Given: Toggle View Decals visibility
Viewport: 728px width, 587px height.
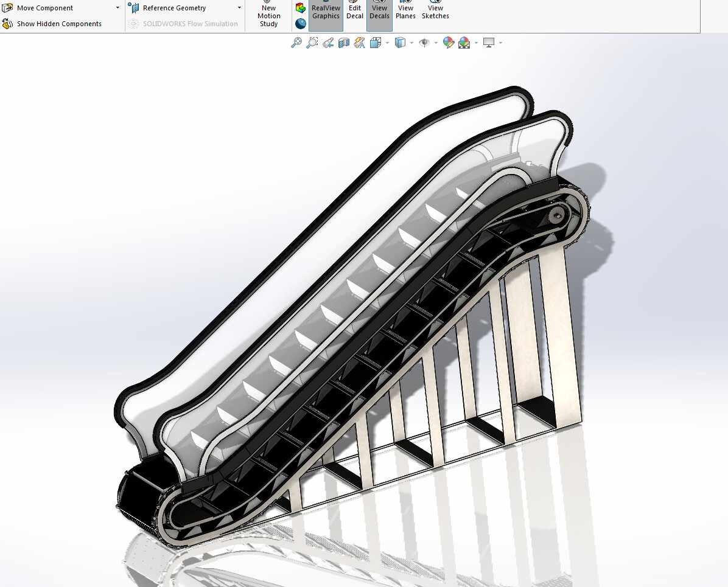Looking at the screenshot, I should [x=379, y=12].
